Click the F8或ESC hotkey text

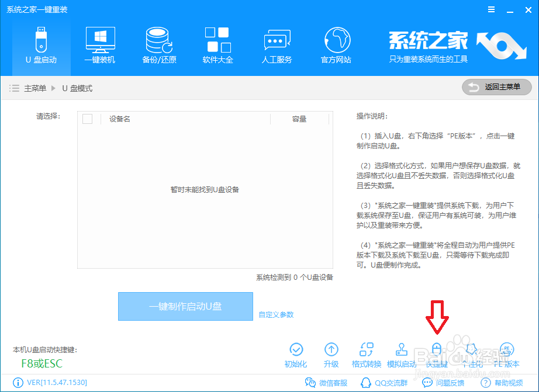pyautogui.click(x=42, y=363)
